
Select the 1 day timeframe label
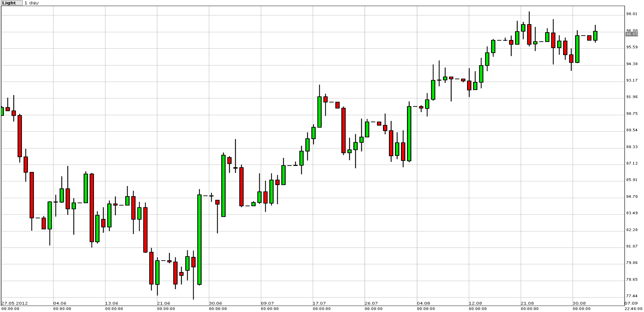[x=32, y=3]
